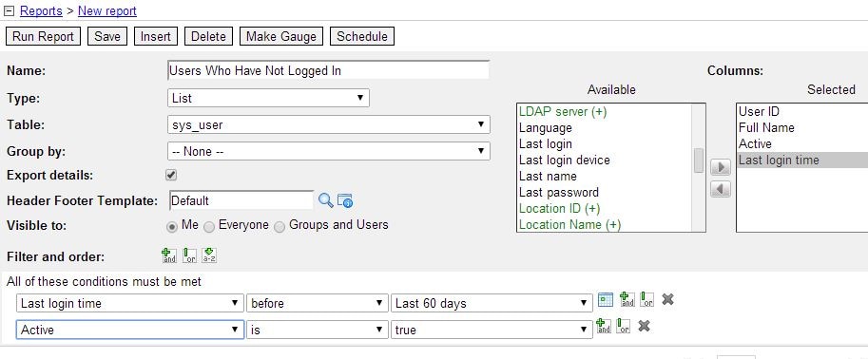This screenshot has height=359, width=868.
Task: Delete the Last login time condition
Action: (667, 299)
